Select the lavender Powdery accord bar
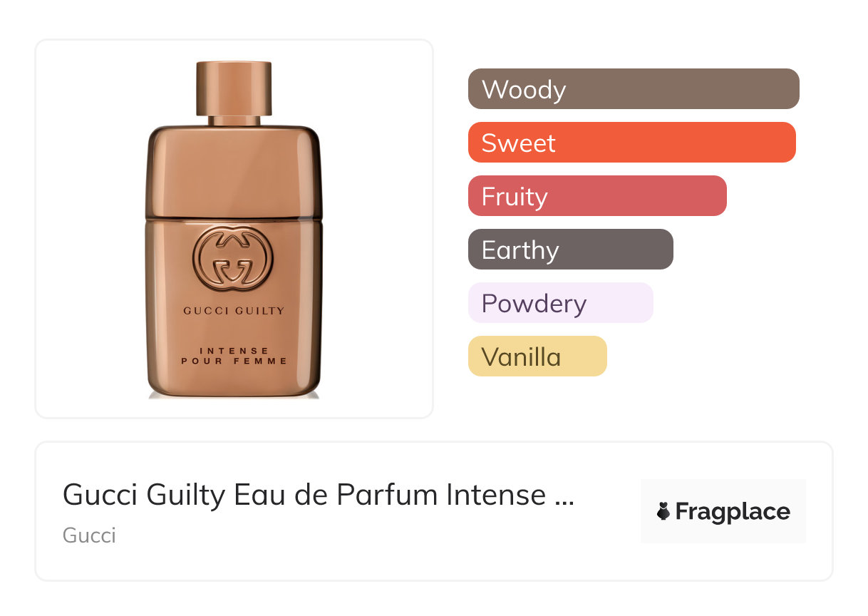The height and width of the screenshot is (616, 868). [561, 303]
